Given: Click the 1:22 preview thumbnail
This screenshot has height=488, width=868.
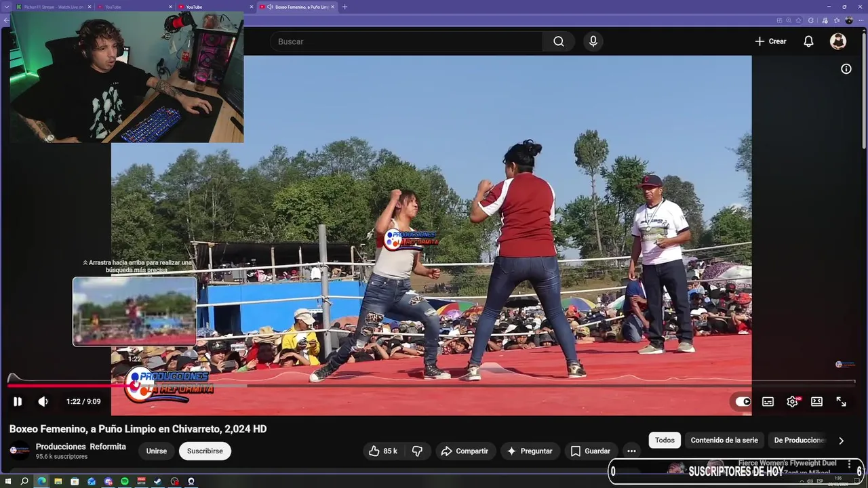Looking at the screenshot, I should (134, 311).
